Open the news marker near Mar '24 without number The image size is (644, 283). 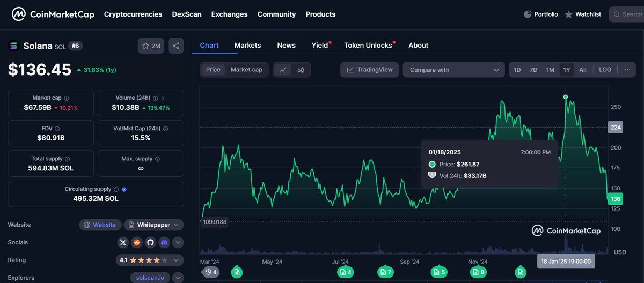pos(237,272)
